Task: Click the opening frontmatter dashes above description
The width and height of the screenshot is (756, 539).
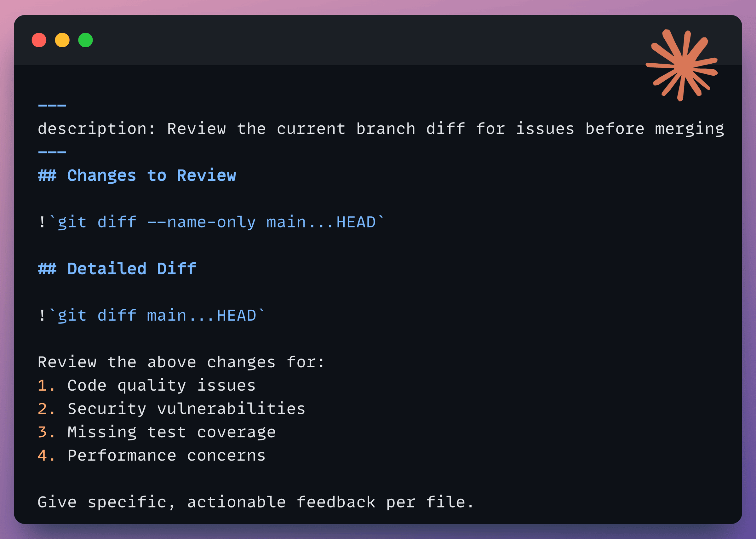Action: click(52, 106)
